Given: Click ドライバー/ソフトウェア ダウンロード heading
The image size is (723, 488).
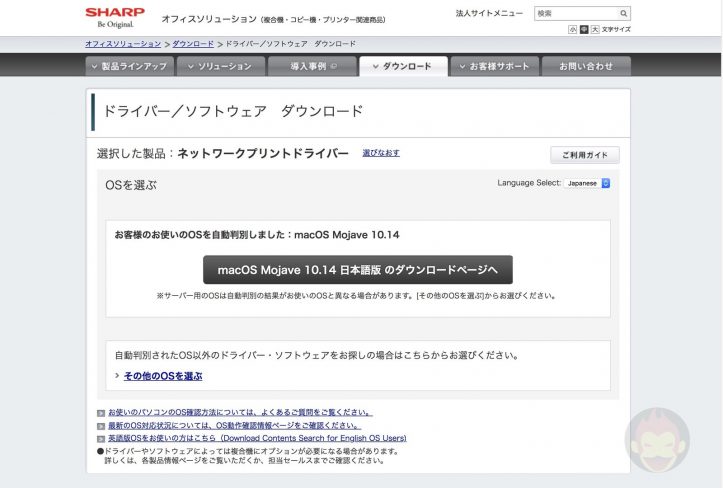Looking at the screenshot, I should click(233, 111).
